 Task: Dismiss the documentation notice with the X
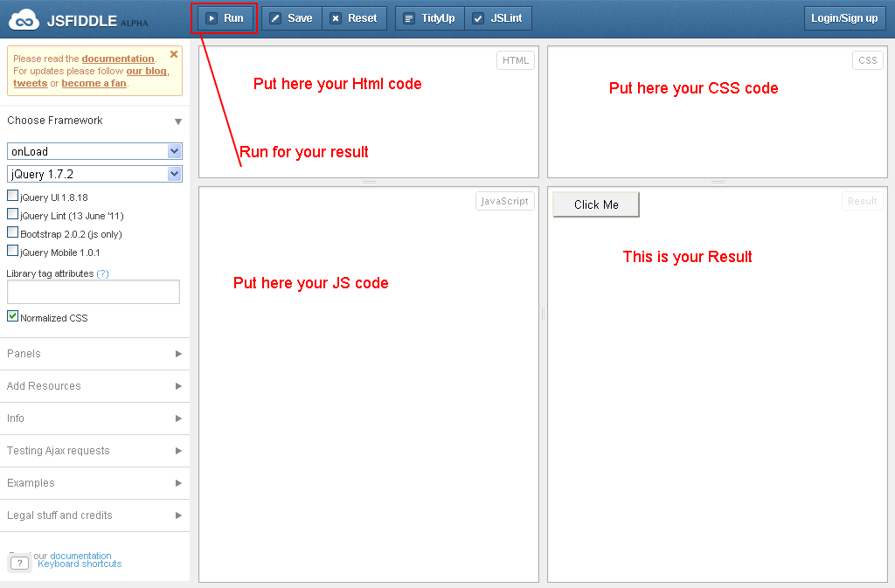click(174, 54)
